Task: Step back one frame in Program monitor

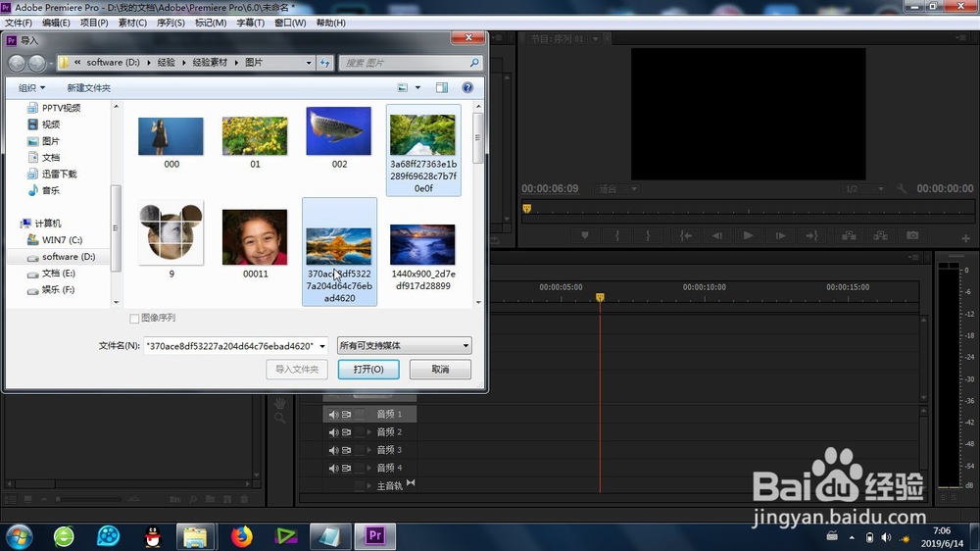Action: 717,235
